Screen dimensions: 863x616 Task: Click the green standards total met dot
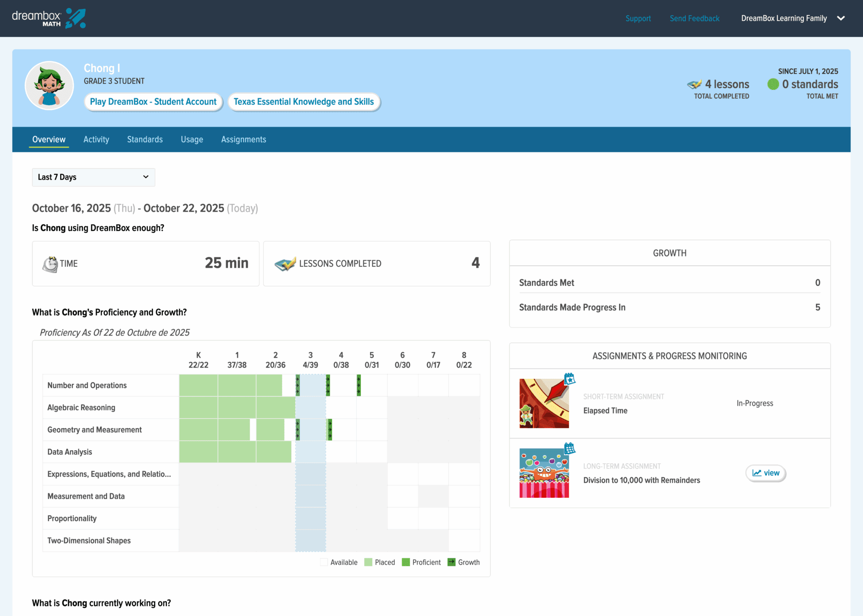(x=773, y=84)
